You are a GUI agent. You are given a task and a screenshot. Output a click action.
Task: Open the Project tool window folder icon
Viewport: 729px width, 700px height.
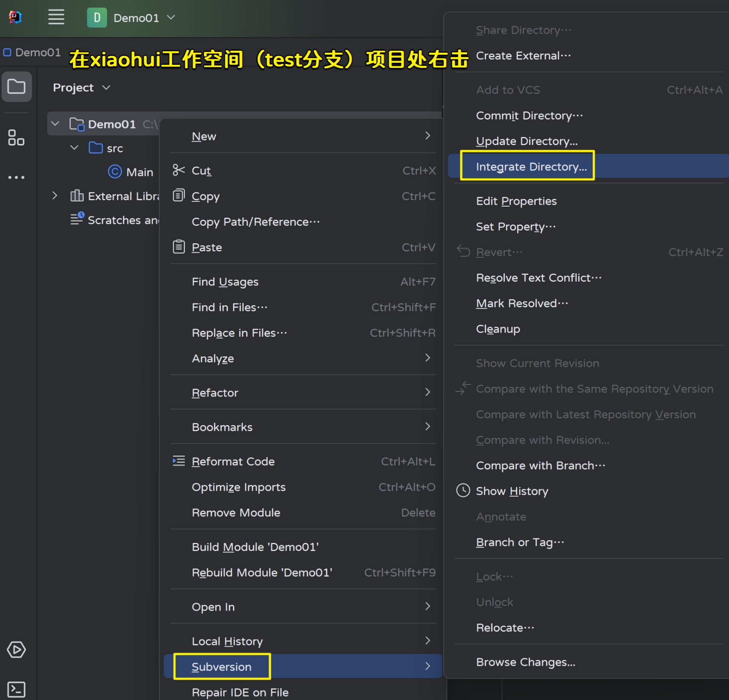click(17, 87)
